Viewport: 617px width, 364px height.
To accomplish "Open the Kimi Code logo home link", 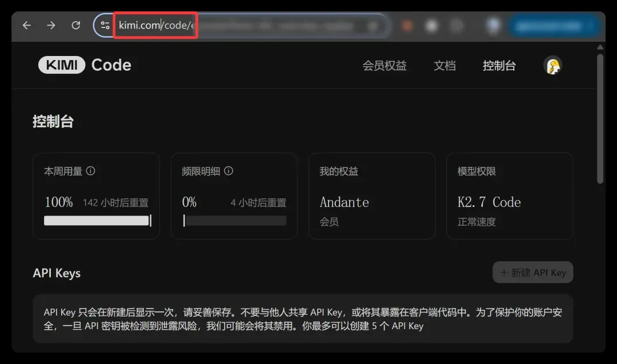I will click(85, 65).
